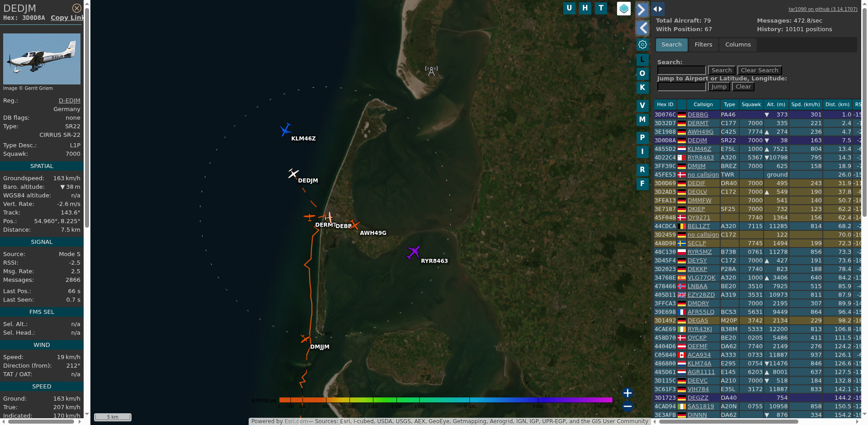Toggle the T map button
Screen dimensions: 868x425
pyautogui.click(x=601, y=8)
